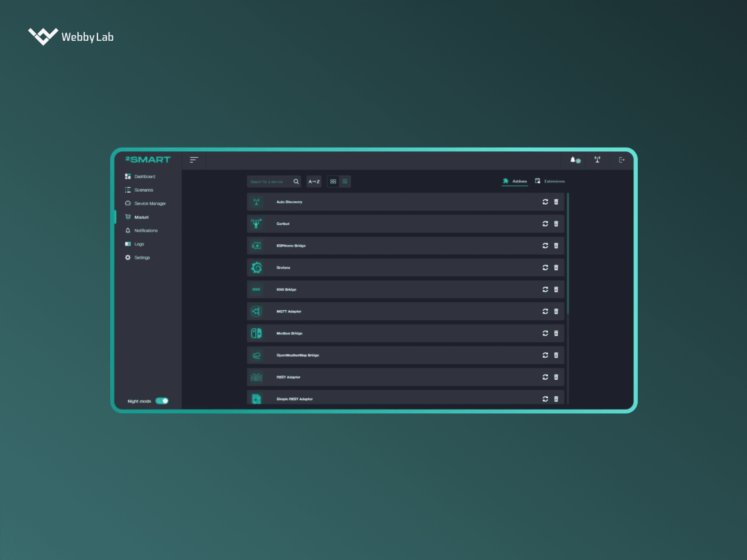Switch to the Extensions tab
The image size is (747, 560).
(x=550, y=181)
